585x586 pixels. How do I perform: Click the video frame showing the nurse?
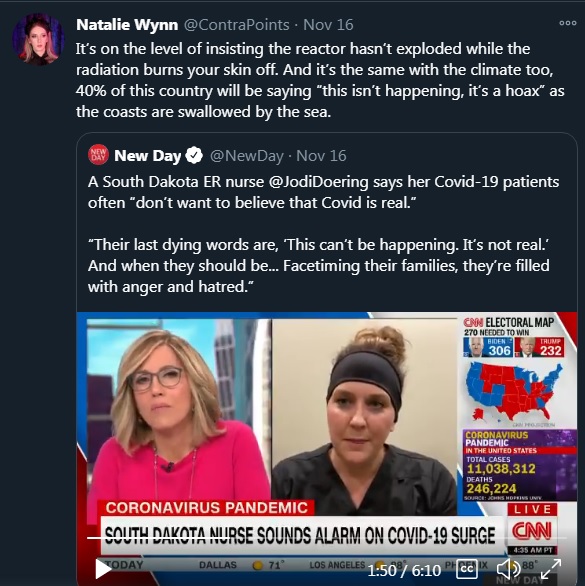364,415
